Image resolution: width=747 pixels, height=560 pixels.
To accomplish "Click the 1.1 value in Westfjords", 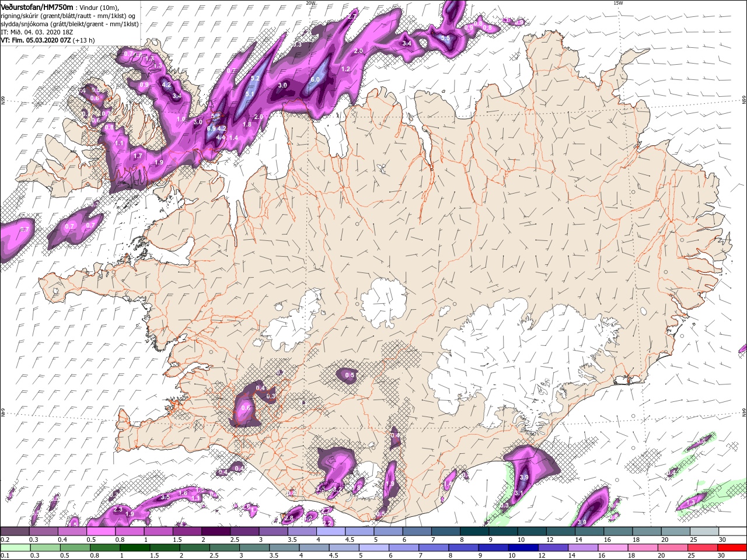I will pyautogui.click(x=120, y=143).
